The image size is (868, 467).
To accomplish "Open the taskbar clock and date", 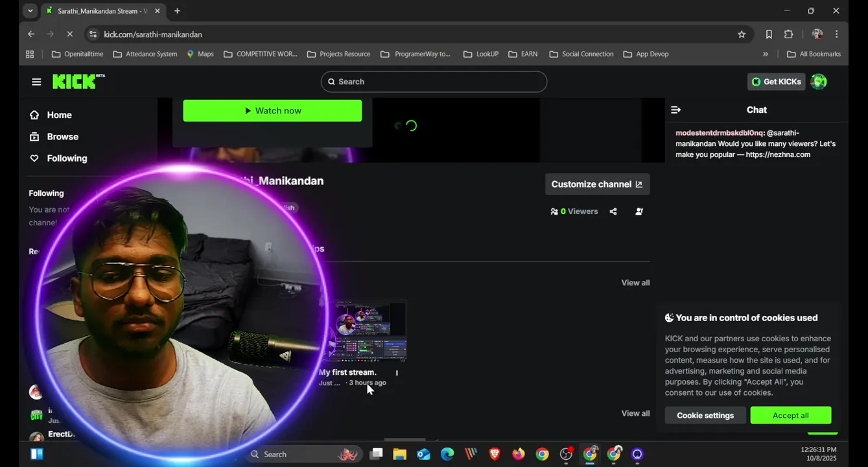I will [818, 454].
